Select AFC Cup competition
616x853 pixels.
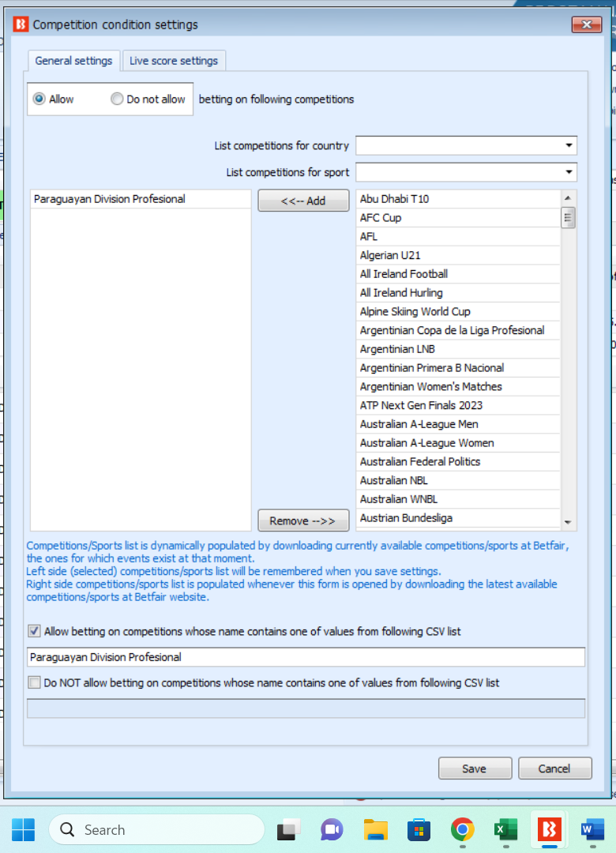coord(458,218)
